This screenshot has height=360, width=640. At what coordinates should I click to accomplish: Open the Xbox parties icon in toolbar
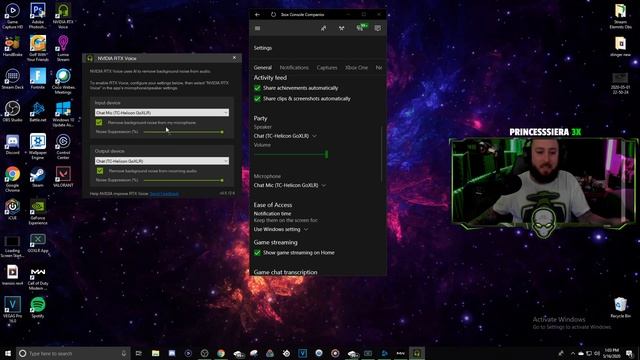click(x=341, y=28)
